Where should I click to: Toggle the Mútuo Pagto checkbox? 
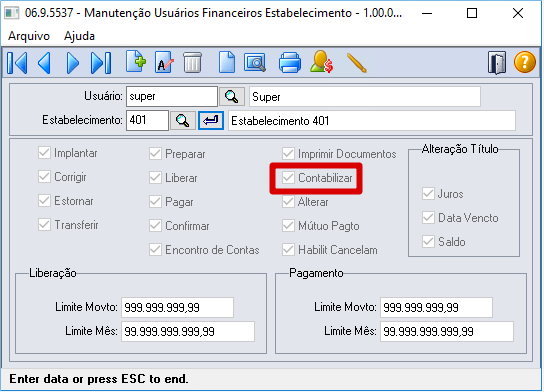[x=288, y=225]
